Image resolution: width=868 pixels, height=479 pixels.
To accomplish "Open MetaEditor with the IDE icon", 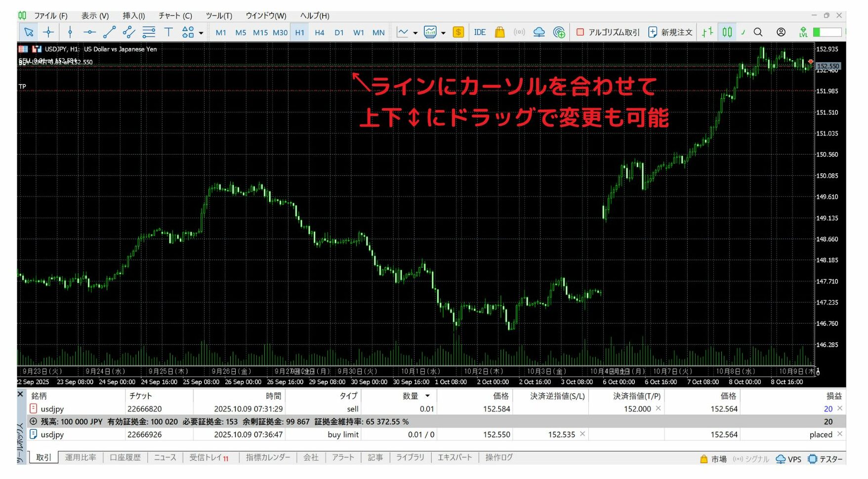I will [479, 32].
